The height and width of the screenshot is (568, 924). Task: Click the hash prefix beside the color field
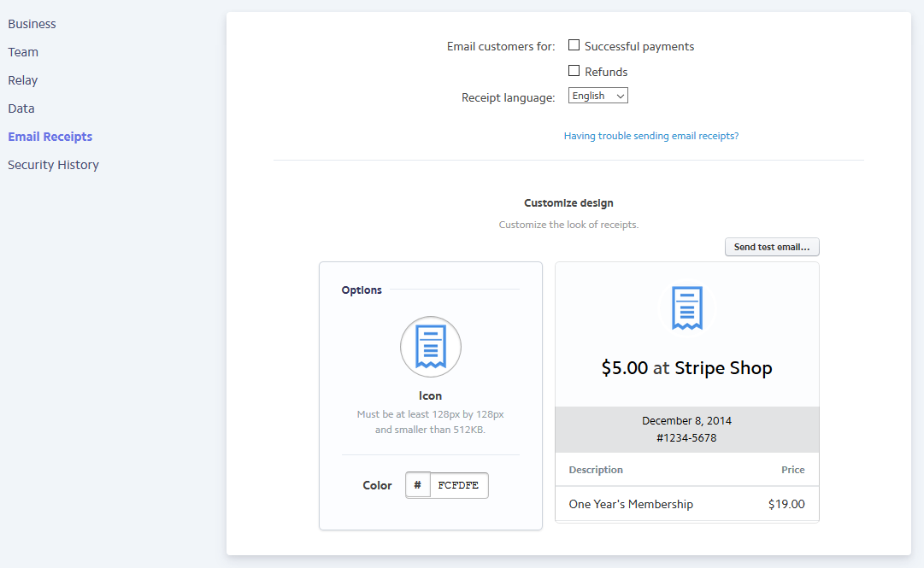(418, 485)
